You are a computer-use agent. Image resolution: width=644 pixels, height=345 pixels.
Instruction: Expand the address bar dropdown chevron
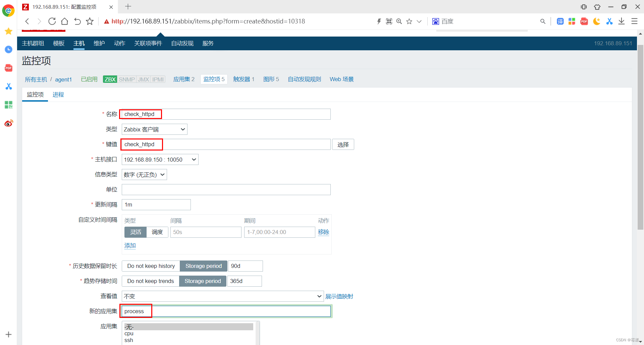coord(419,21)
